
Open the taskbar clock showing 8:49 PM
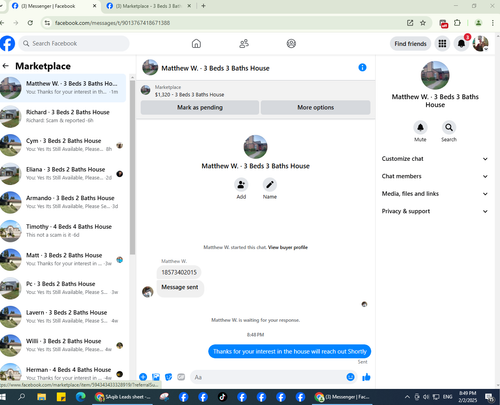coord(468,397)
